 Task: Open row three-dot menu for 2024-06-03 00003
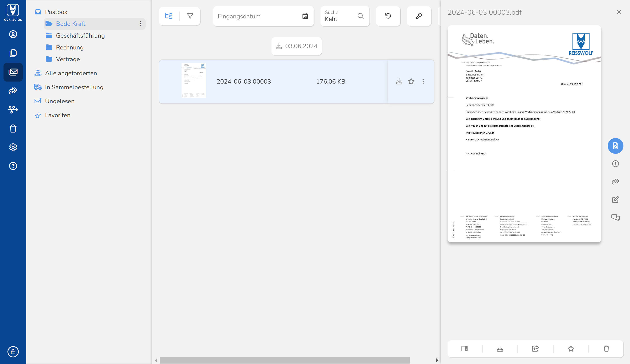click(423, 82)
